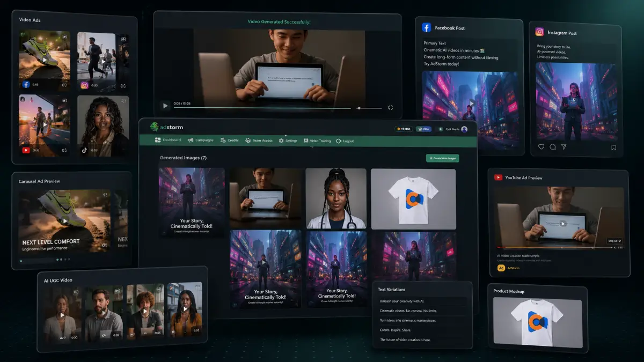Play the city runners video in Video Ads
The width and height of the screenshot is (644, 362).
pyautogui.click(x=103, y=61)
